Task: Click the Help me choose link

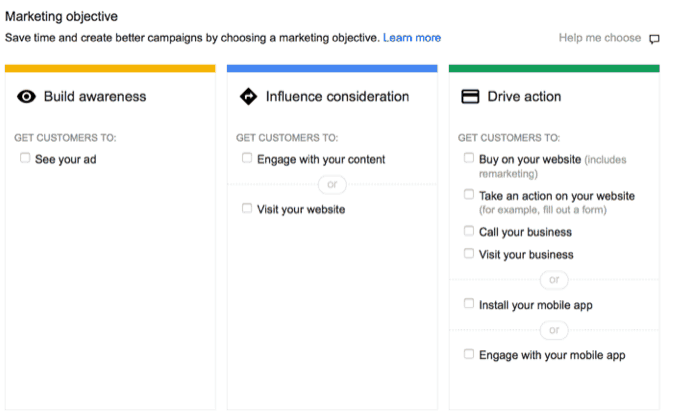Action: tap(600, 38)
